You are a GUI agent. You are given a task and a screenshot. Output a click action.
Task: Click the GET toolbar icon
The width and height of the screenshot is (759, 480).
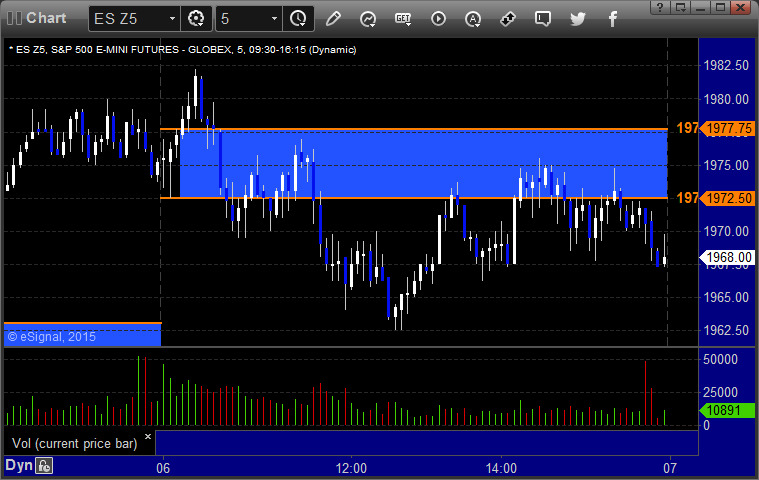point(403,19)
